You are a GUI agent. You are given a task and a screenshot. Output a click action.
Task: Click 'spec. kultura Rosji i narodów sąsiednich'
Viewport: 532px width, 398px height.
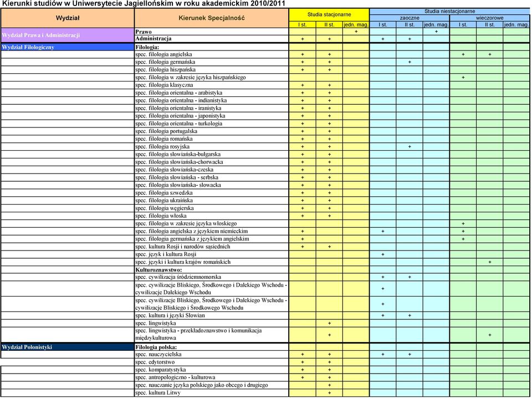coord(211,247)
